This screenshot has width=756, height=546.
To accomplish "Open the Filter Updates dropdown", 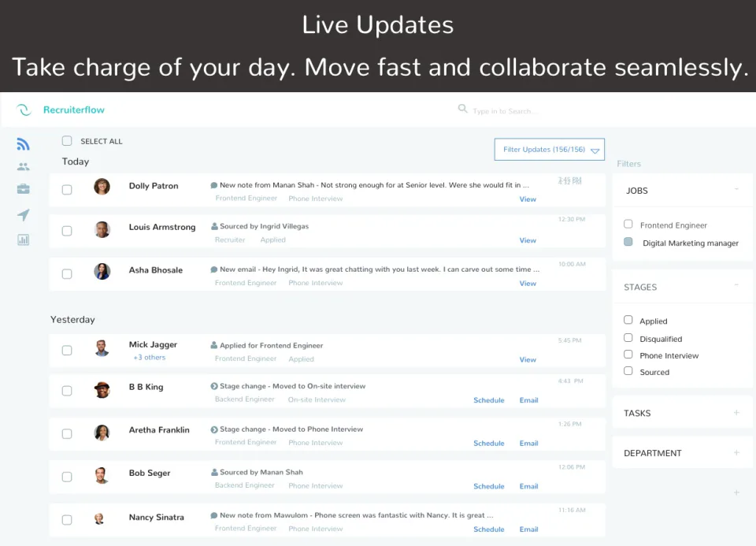I will pyautogui.click(x=549, y=149).
